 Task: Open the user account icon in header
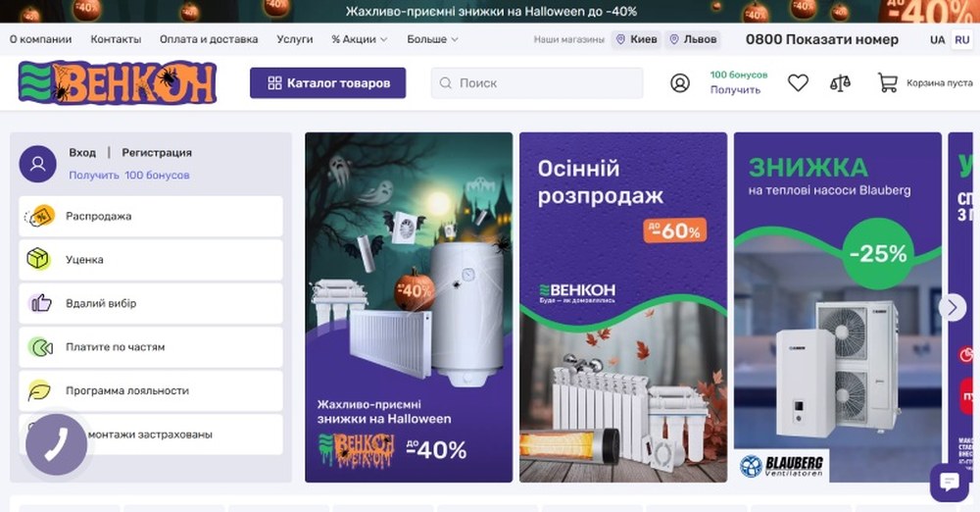(679, 82)
